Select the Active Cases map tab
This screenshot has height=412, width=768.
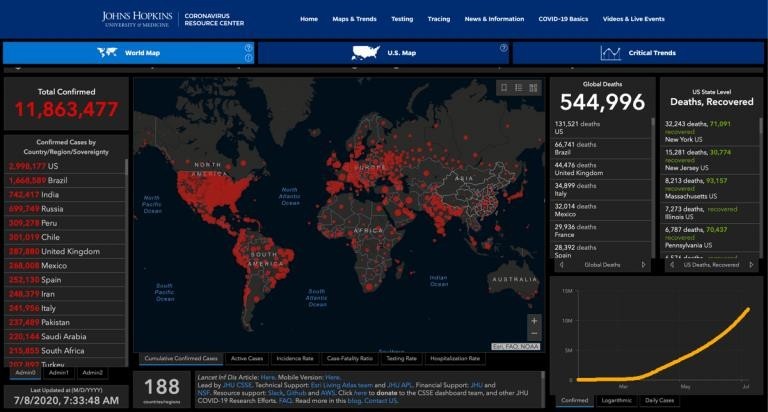pos(247,359)
